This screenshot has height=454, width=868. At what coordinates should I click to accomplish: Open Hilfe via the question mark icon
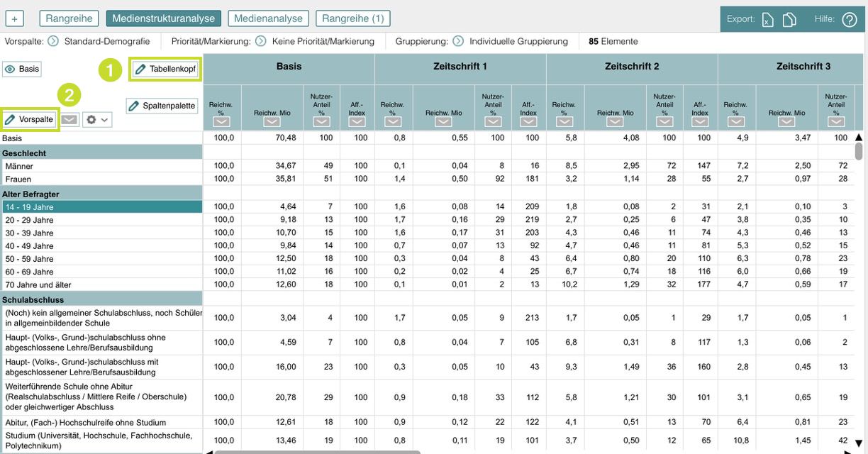tap(849, 20)
